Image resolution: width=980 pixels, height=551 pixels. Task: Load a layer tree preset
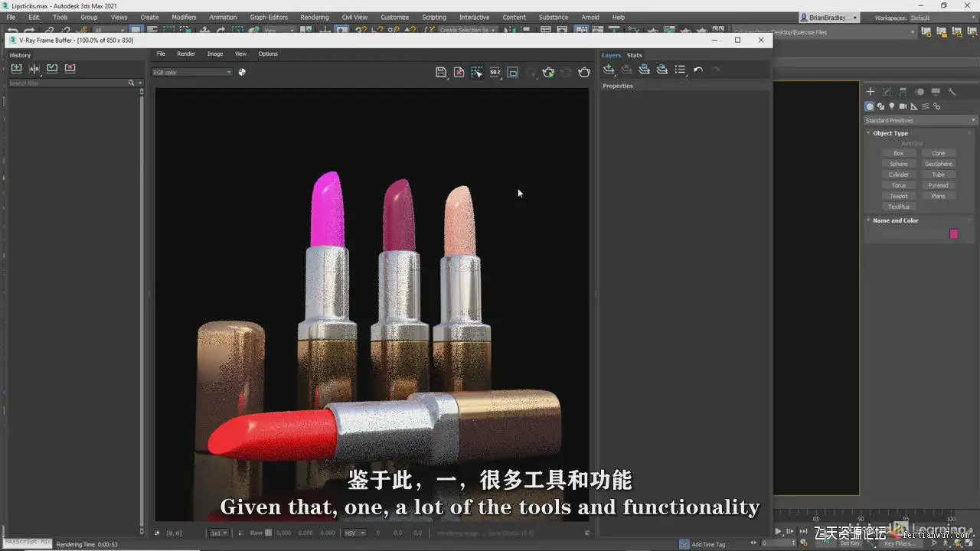tap(662, 70)
